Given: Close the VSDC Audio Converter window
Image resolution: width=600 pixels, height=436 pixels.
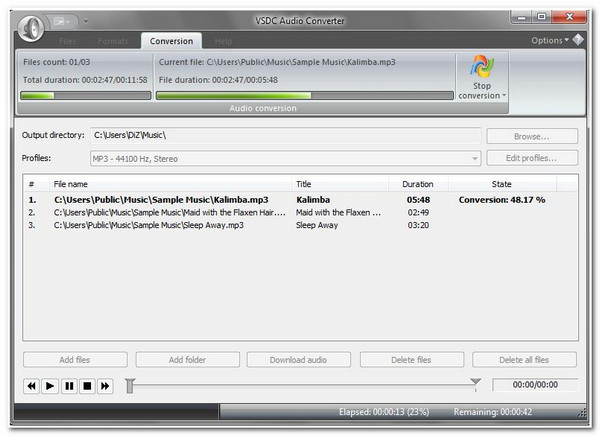Looking at the screenshot, I should (x=569, y=17).
